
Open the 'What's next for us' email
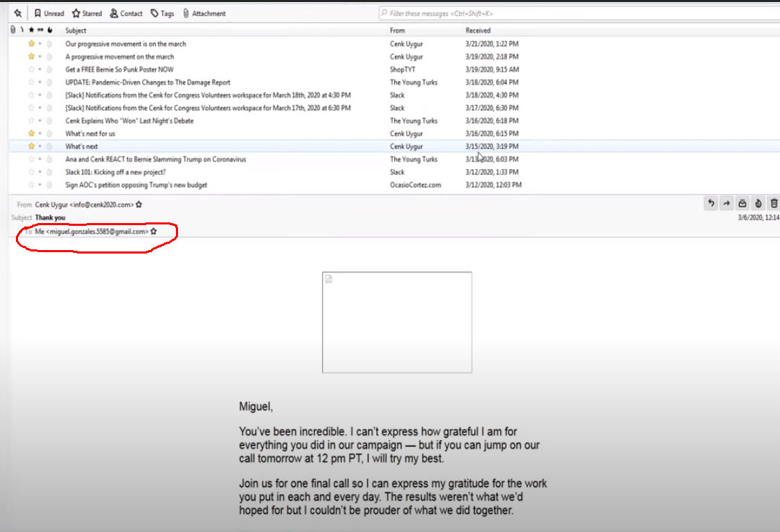90,134
